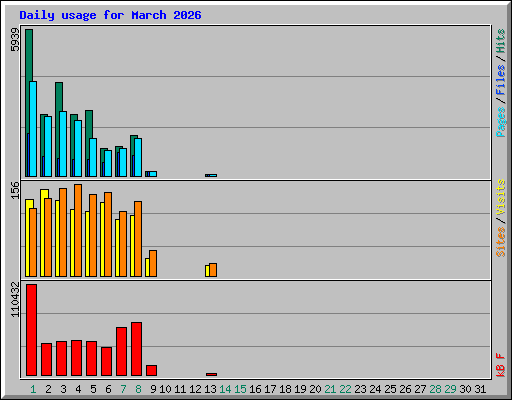Click day 5 on the date axis
The height and width of the screenshot is (400, 512).
pyautogui.click(x=93, y=389)
